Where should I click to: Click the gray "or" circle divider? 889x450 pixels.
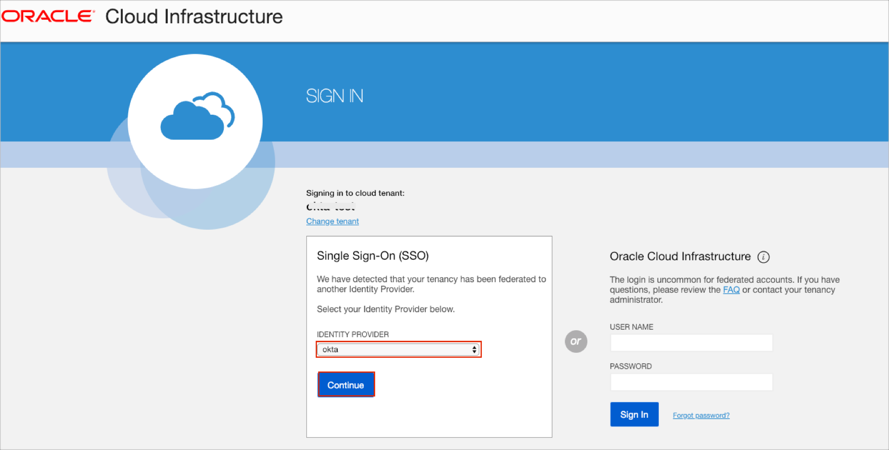pos(576,341)
